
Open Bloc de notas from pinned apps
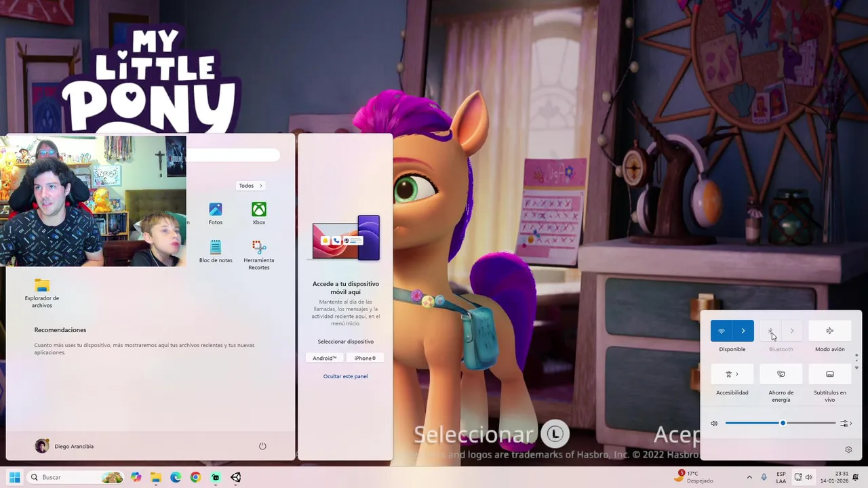tap(216, 251)
